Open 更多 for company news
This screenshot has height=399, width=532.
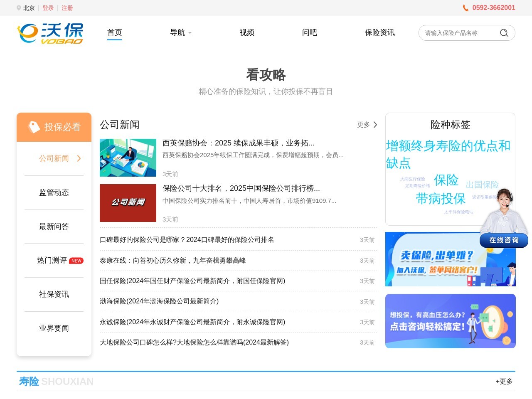click(367, 125)
